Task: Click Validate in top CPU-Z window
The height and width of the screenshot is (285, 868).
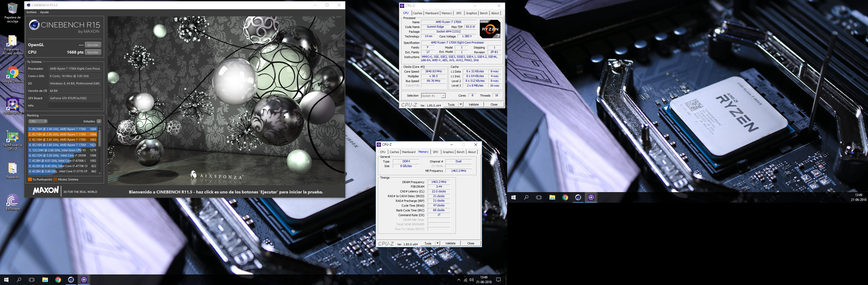Action: (x=473, y=105)
